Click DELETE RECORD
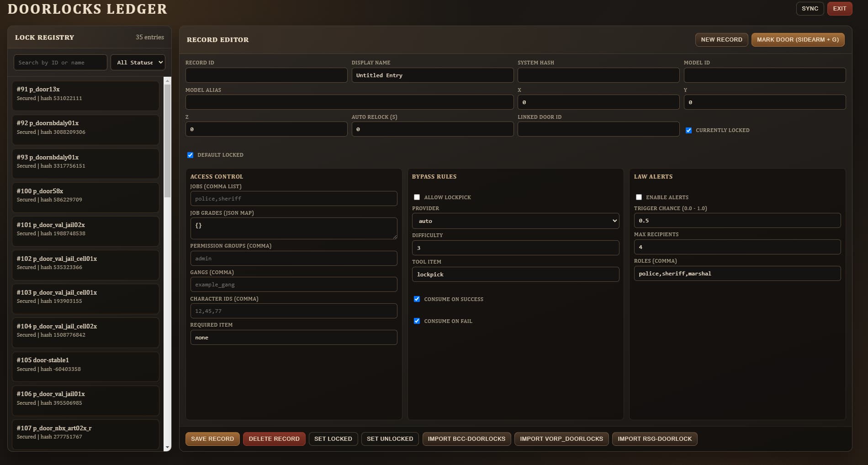The width and height of the screenshot is (868, 465). [x=274, y=439]
